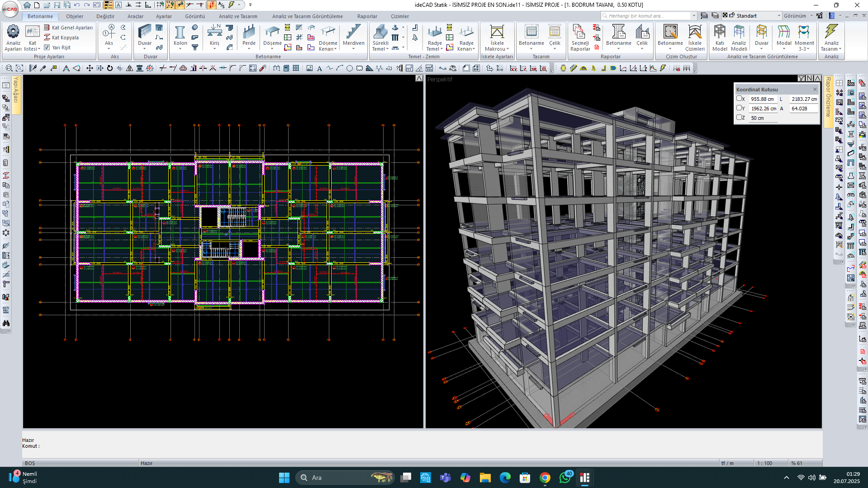
Task: Open Kat listesi tool
Action: point(32,38)
